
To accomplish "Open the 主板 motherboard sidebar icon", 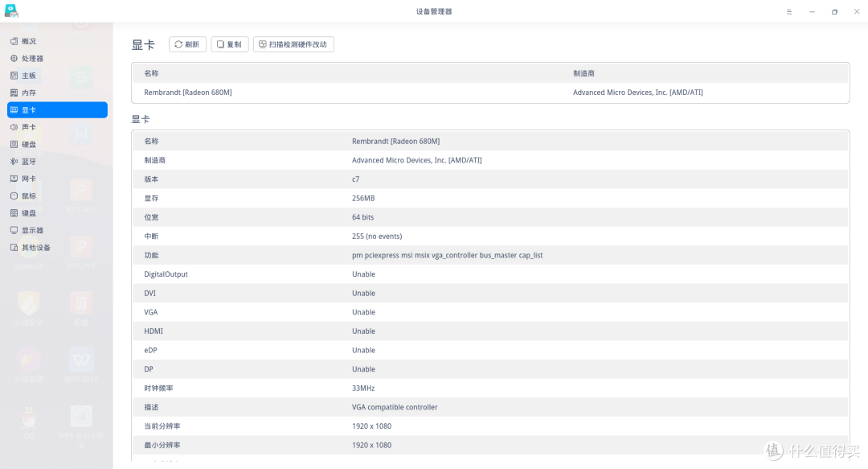I will pos(14,76).
